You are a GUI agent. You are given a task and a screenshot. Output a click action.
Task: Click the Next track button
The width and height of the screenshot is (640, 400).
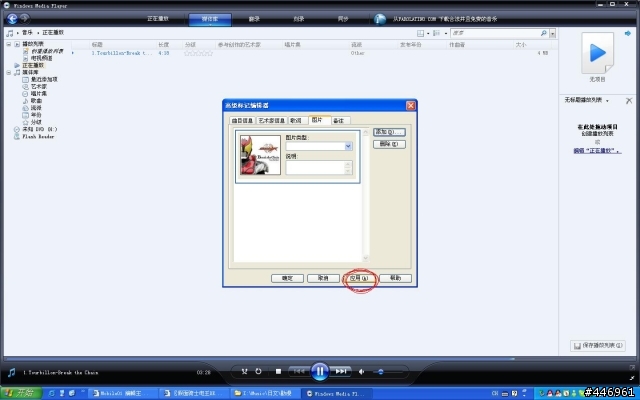341,371
